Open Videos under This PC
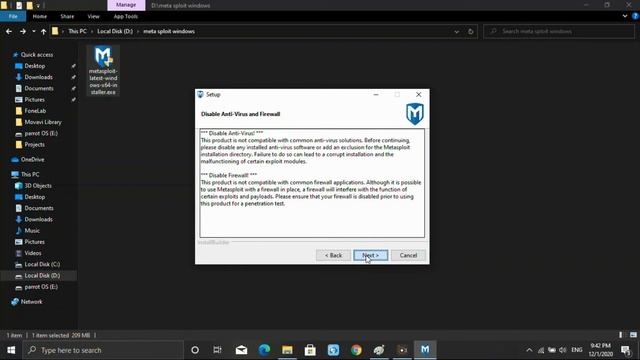This screenshot has height=360, width=640. click(33, 253)
